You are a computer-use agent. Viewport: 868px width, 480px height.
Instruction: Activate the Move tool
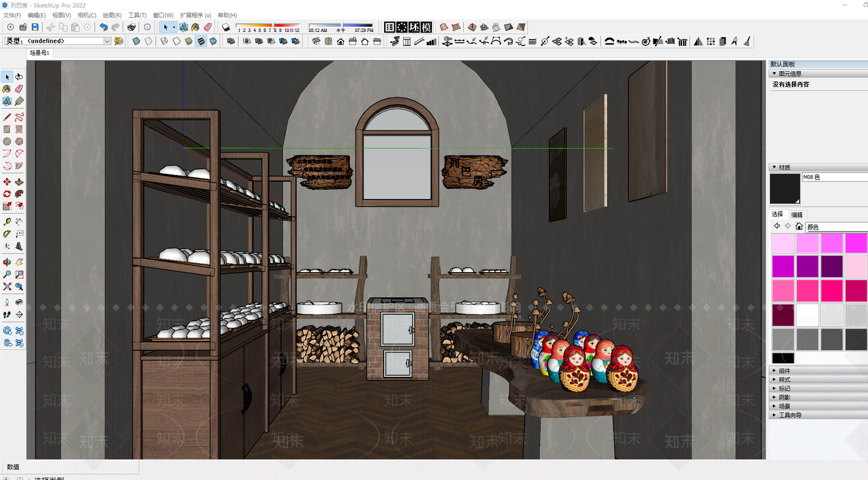pos(7,182)
